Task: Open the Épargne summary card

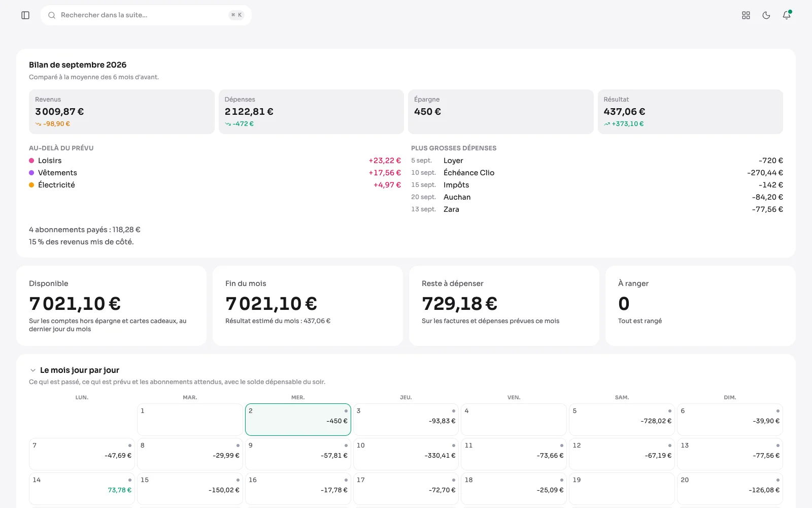Action: pos(501,112)
